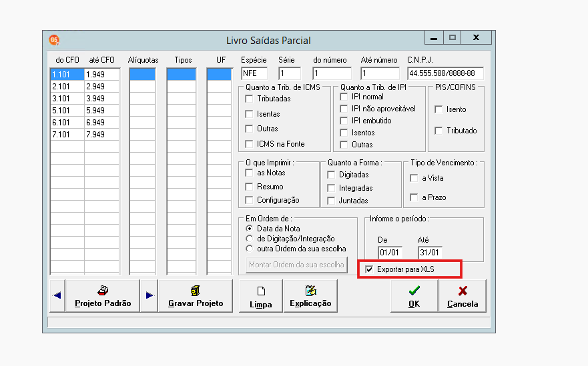Viewport: 588px width, 366px height.
Task: Choose outra Ordem da sua escolha
Action: (249, 249)
